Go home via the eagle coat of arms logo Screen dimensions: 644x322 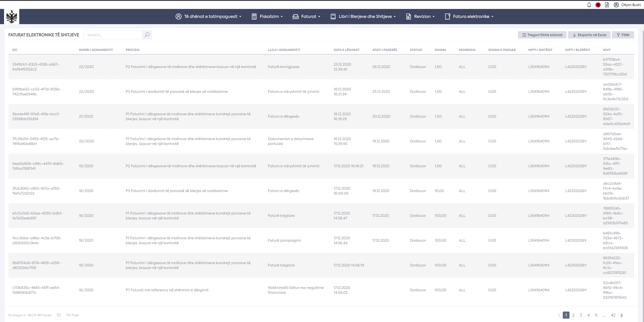(x=12, y=17)
